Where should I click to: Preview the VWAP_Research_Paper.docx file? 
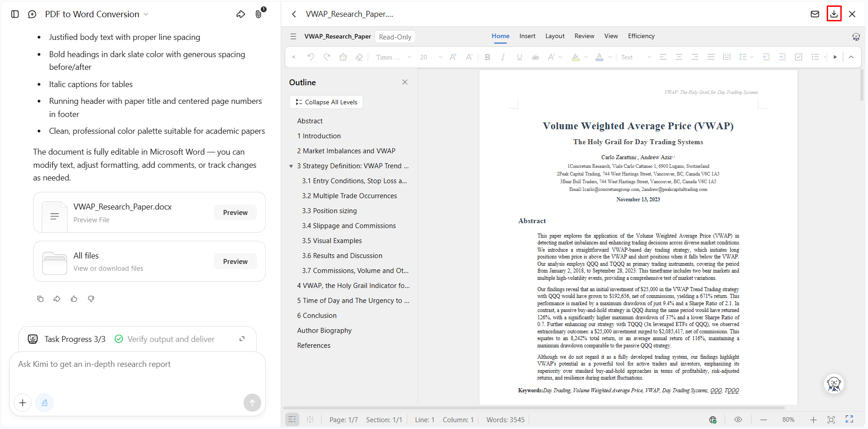pyautogui.click(x=235, y=213)
